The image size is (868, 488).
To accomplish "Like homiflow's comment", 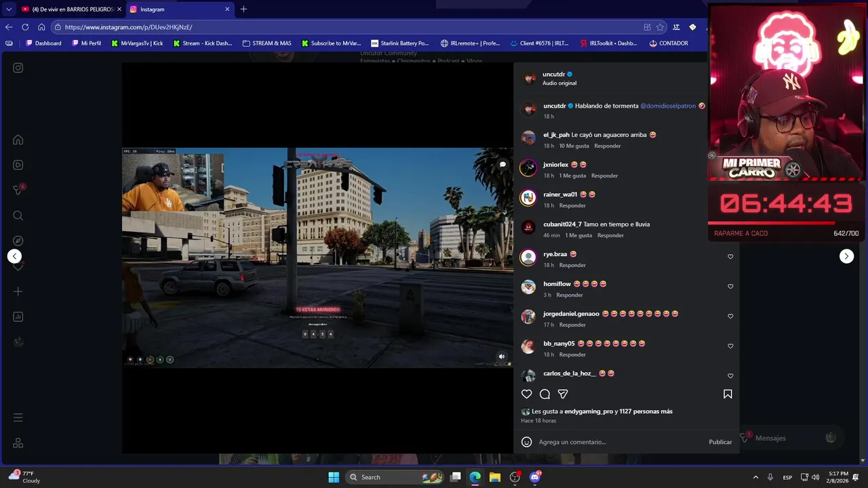I will click(x=730, y=287).
